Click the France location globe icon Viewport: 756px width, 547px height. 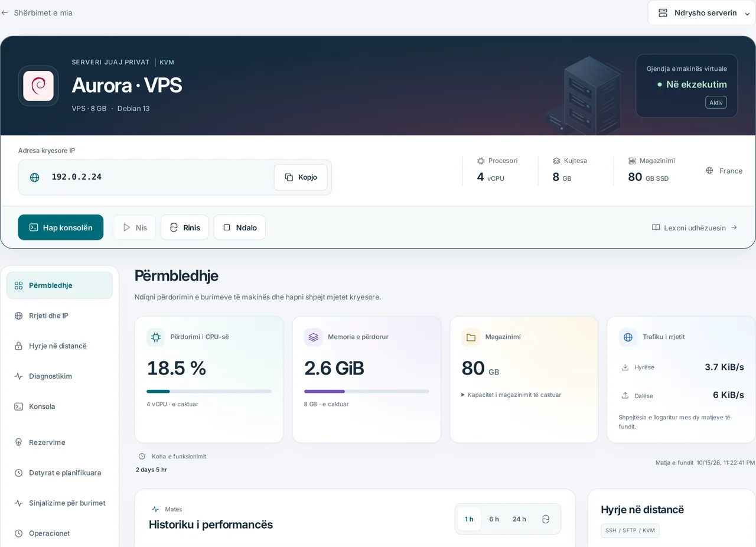[709, 171]
